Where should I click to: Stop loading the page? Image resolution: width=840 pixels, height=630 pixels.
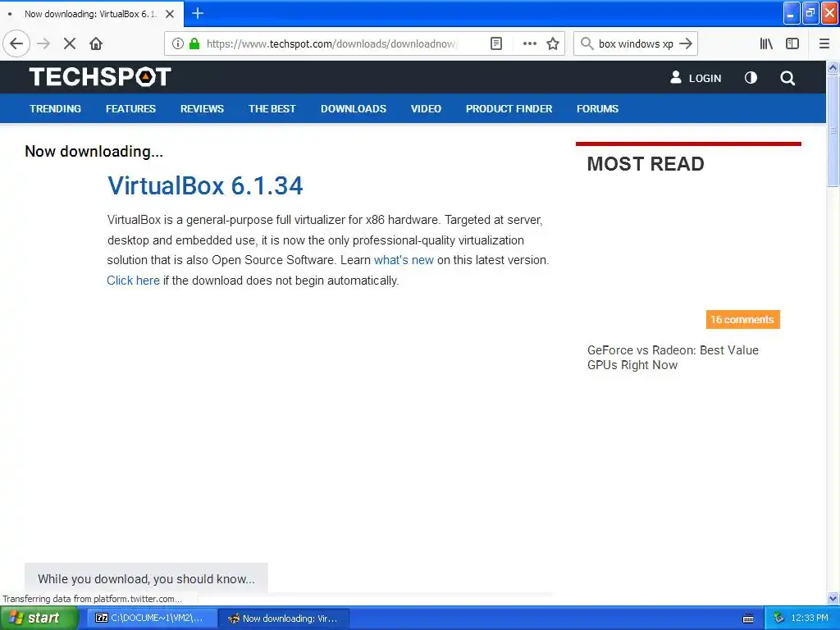pyautogui.click(x=70, y=43)
